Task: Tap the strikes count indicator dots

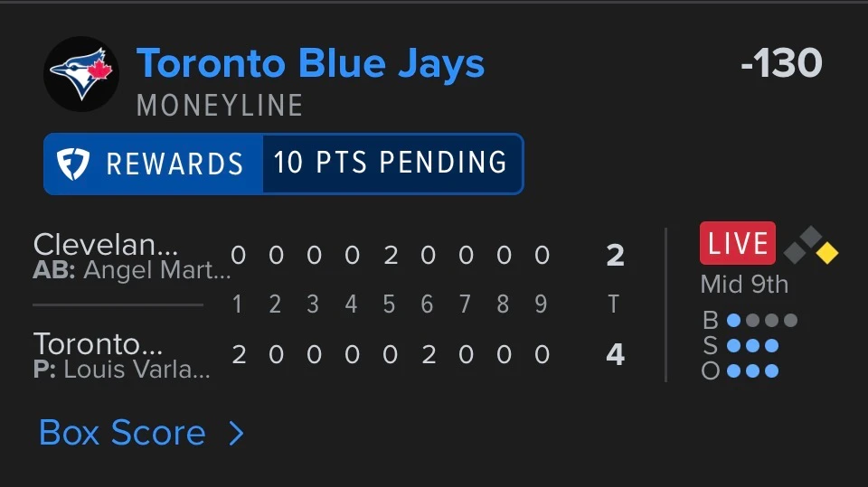Action: (753, 345)
